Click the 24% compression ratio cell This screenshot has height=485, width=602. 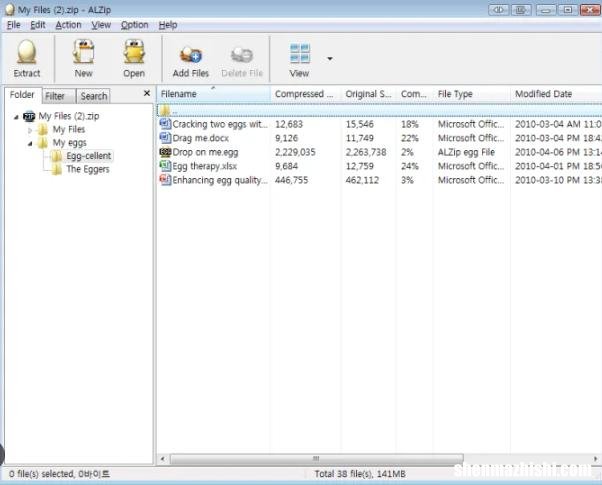(410, 166)
